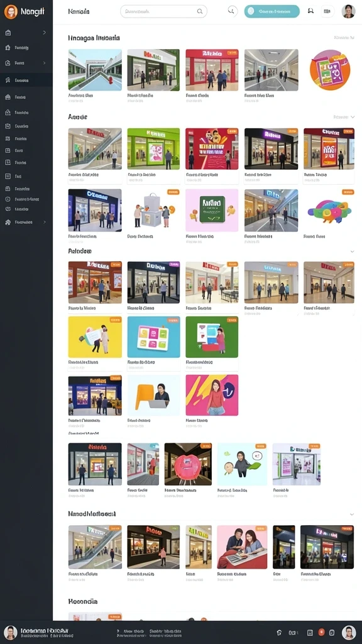Click square icon right of orange bottom button

click(x=332, y=633)
